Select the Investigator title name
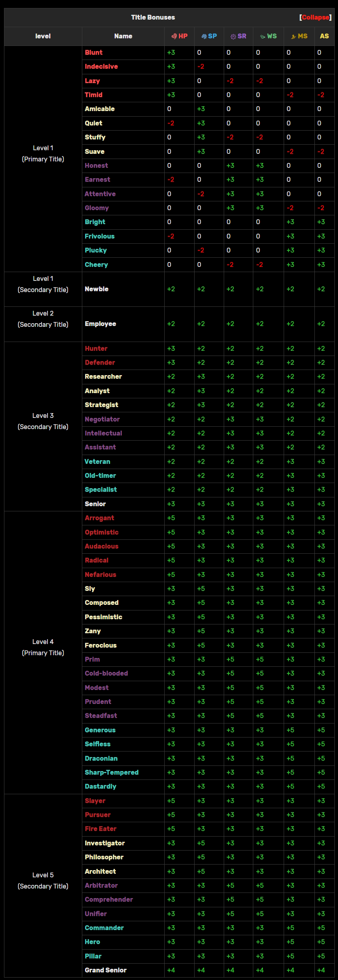This screenshot has width=338, height=980. 105,843
